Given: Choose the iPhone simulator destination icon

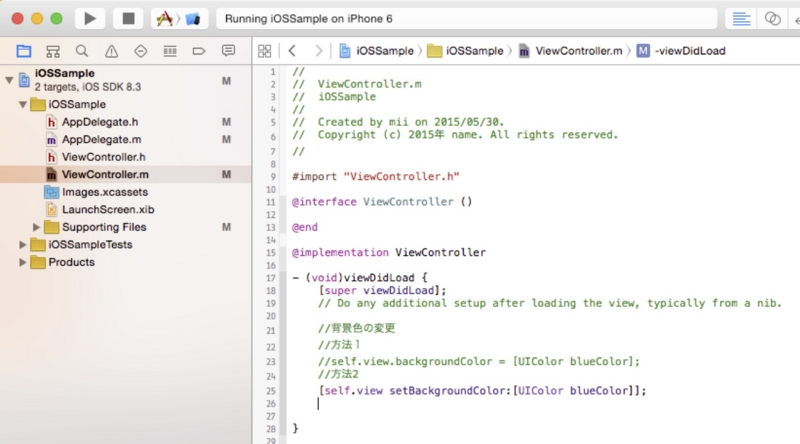Looking at the screenshot, I should coord(193,19).
